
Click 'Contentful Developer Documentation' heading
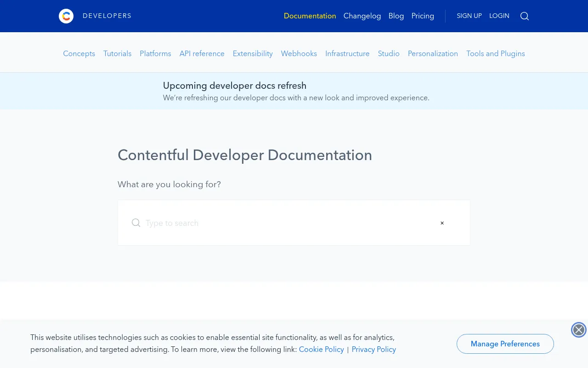coord(245,155)
